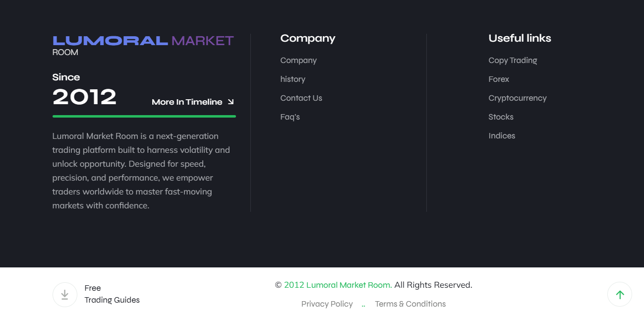This screenshot has width=644, height=320.
Task: Go to the history page link
Action: tap(293, 79)
